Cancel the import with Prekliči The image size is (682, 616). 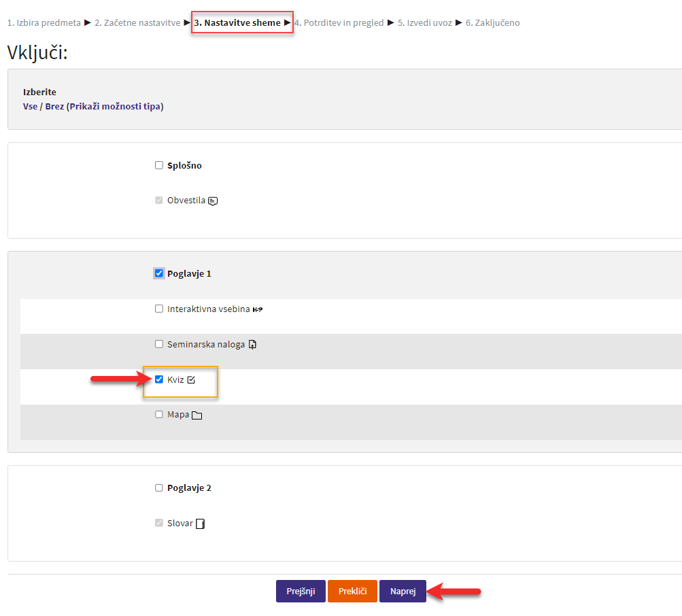point(352,592)
